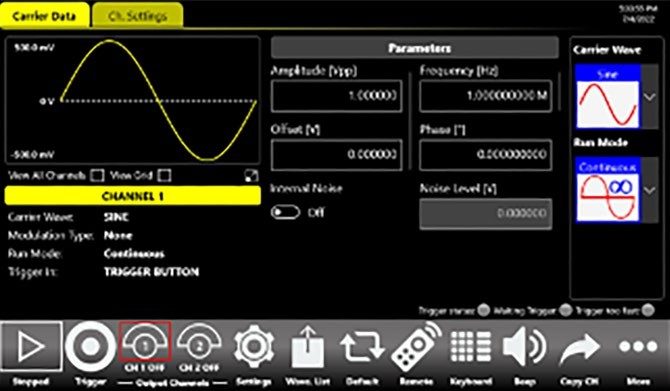Click the Trigger button icon
Image resolution: width=670 pixels, height=391 pixels.
coord(90,346)
